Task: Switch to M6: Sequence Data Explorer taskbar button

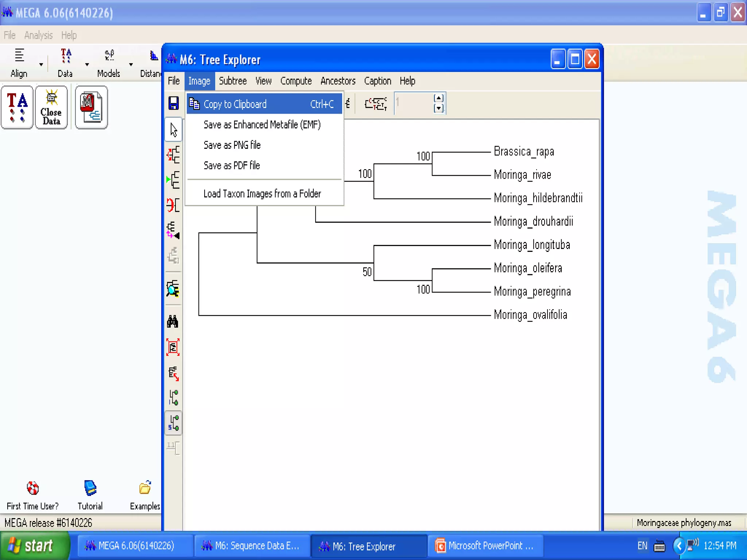Action: tap(252, 546)
